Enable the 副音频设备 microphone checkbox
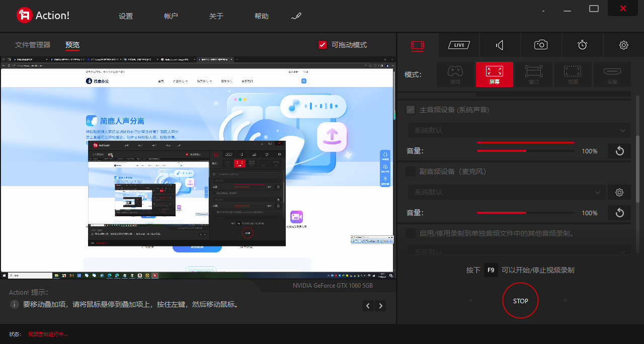This screenshot has width=644, height=344. [411, 171]
